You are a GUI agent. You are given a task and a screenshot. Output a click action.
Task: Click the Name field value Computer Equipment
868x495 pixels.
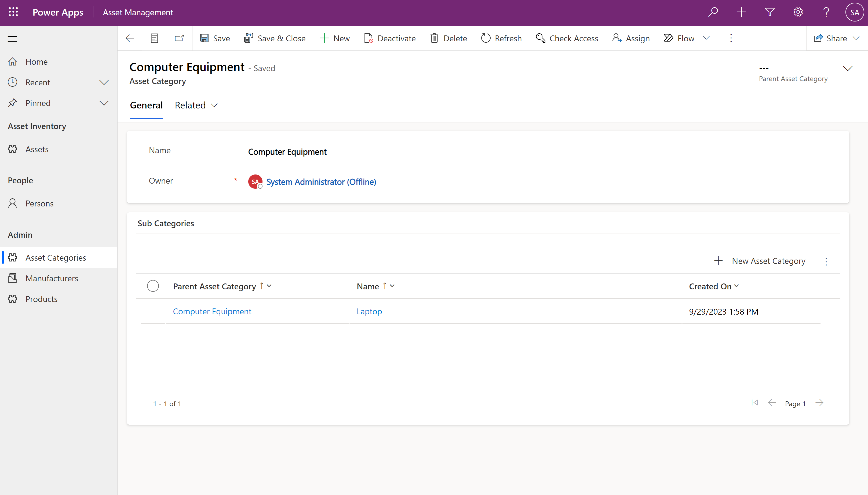(287, 152)
